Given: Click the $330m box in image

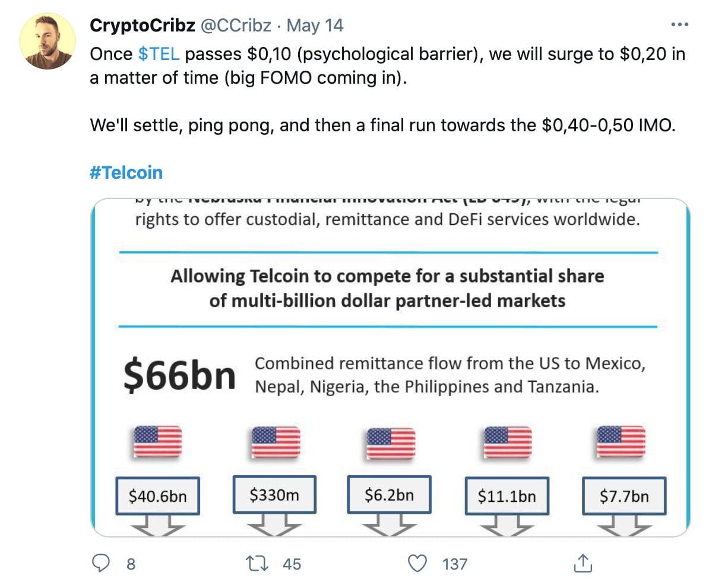Looking at the screenshot, I should pos(274,494).
